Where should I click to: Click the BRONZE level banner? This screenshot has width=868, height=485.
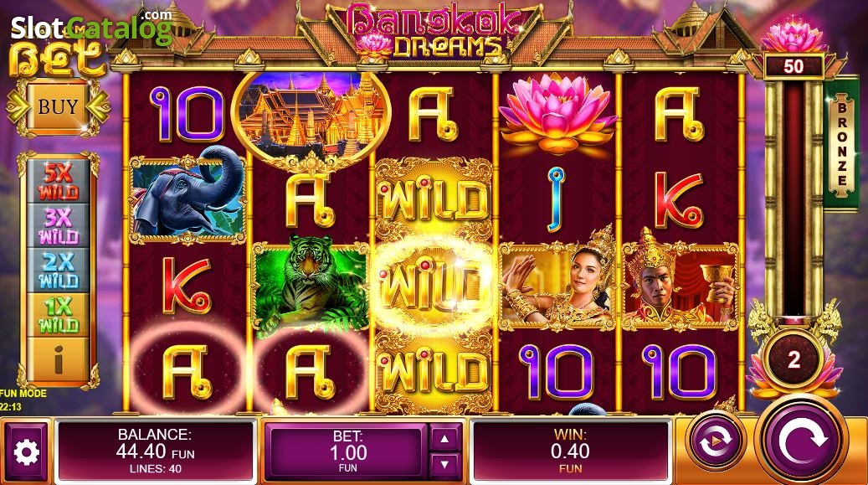[841, 145]
